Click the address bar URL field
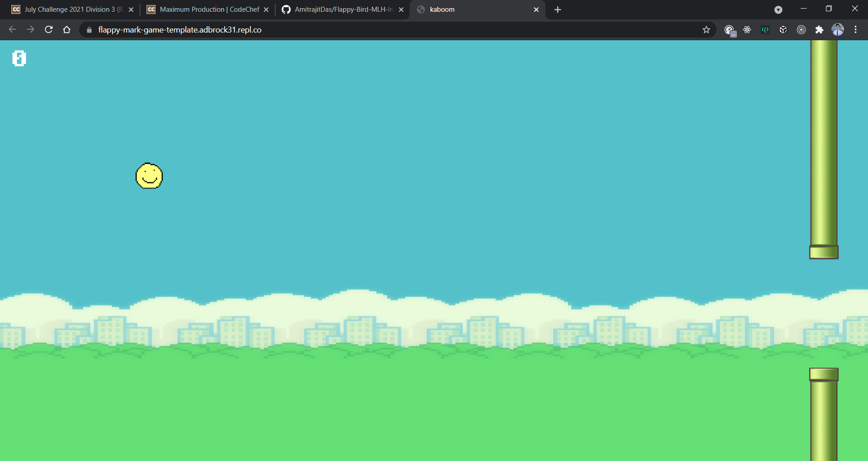Image resolution: width=868 pixels, height=461 pixels. [x=393, y=30]
